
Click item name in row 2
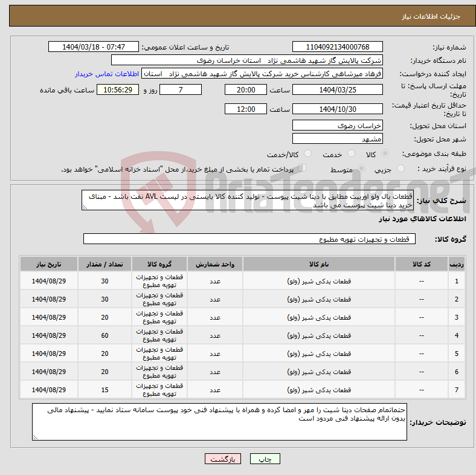coord(319,299)
